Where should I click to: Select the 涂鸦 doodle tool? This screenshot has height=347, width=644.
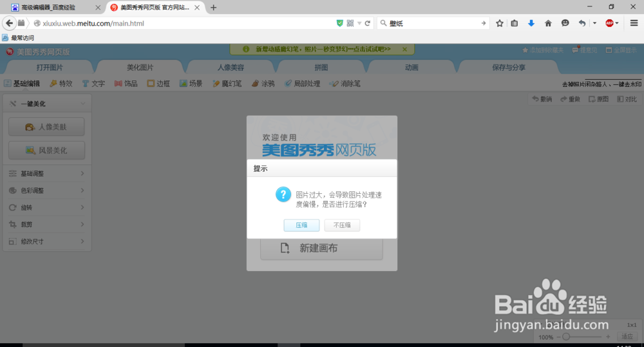[x=263, y=83]
